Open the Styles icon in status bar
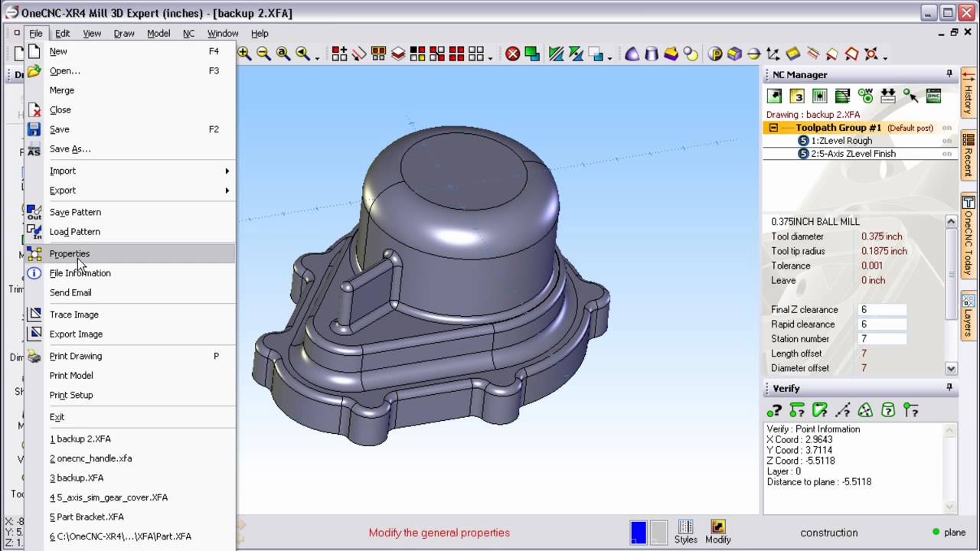The width and height of the screenshot is (980, 551). 685,532
